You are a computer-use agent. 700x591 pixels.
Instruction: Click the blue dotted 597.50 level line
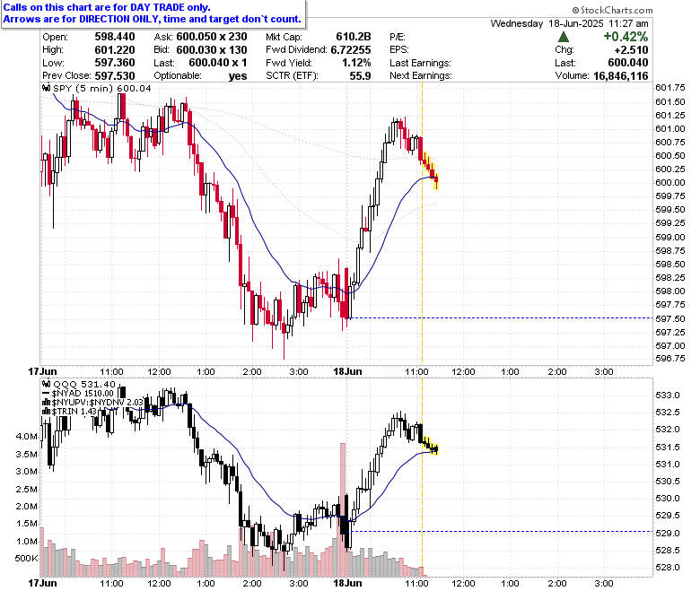[x=500, y=318]
